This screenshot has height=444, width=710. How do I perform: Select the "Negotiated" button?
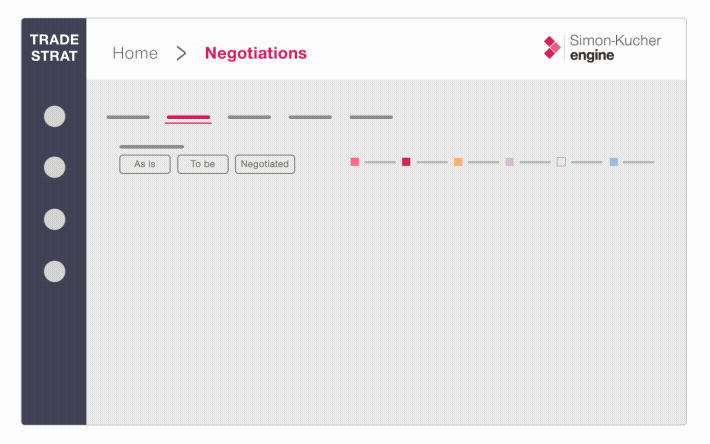tap(265, 164)
